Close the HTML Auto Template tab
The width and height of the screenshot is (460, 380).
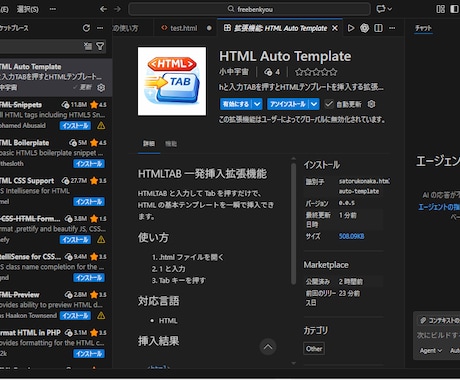pos(335,28)
